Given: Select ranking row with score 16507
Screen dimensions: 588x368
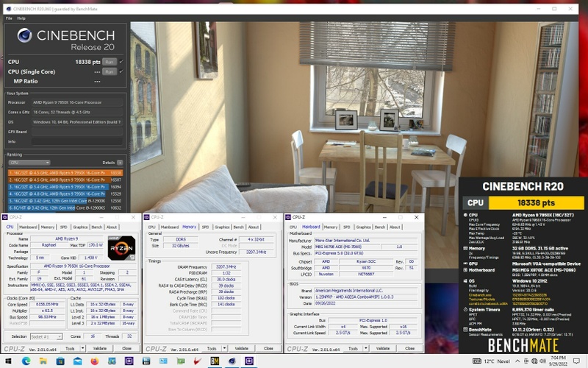Looking at the screenshot, I should click(65, 180).
